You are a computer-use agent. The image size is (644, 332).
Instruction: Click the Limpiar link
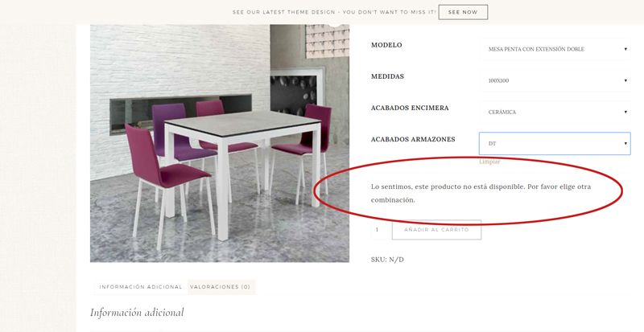(489, 162)
